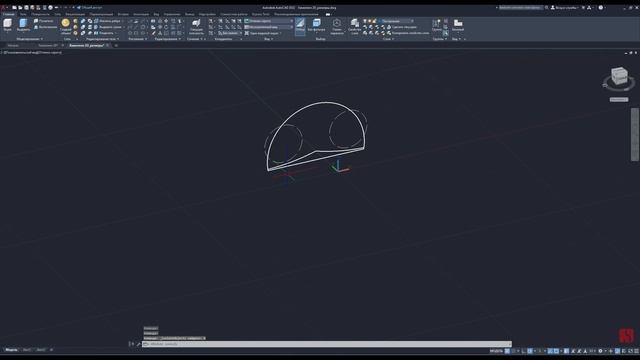The image size is (640, 360).
Task: Toggle lineweight display in the status bar
Action: point(566,351)
